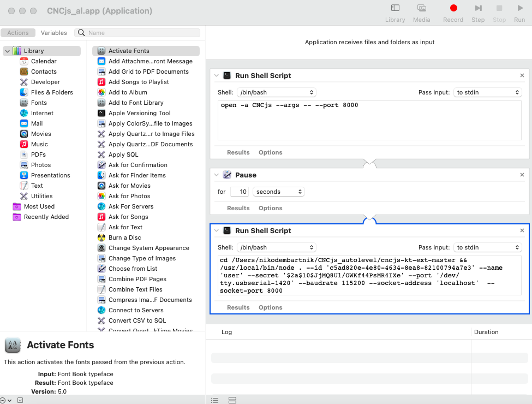Open the seconds unit dropdown in Pause
532x404 pixels.
click(x=279, y=192)
